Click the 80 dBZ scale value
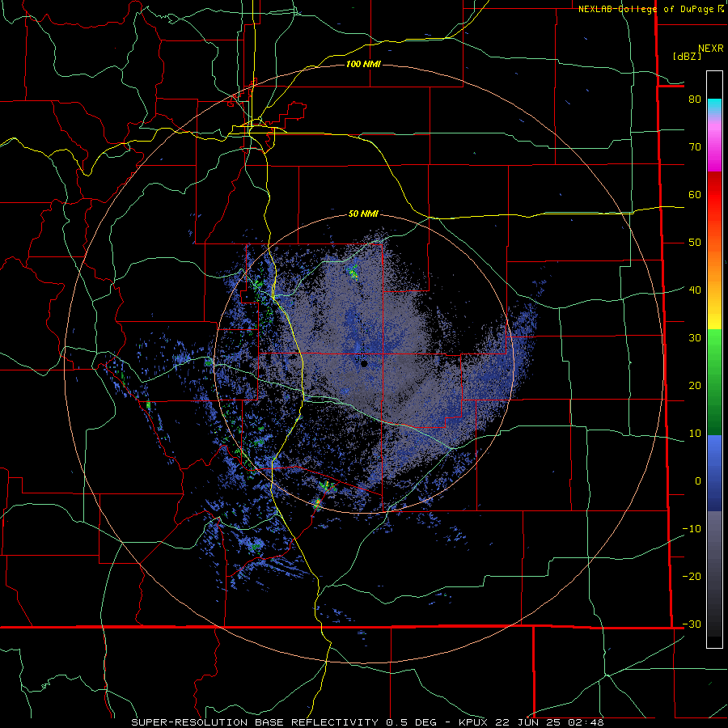Viewport: 728px width, 728px height. tap(695, 99)
